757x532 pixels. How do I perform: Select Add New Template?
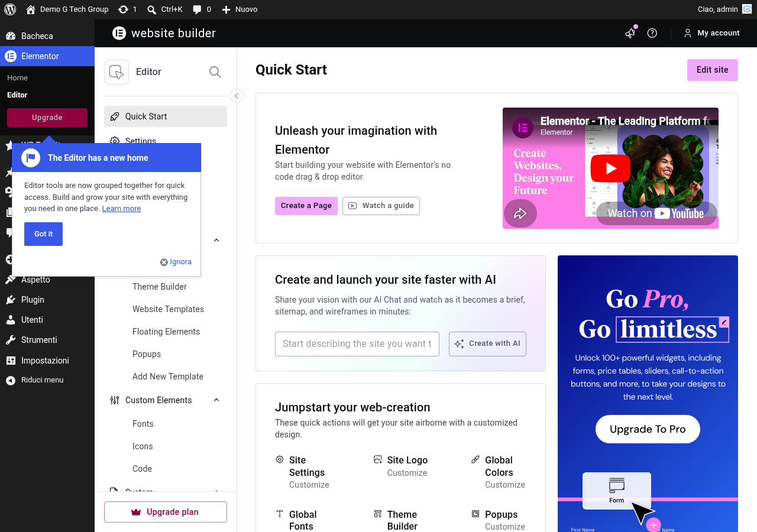pyautogui.click(x=168, y=377)
